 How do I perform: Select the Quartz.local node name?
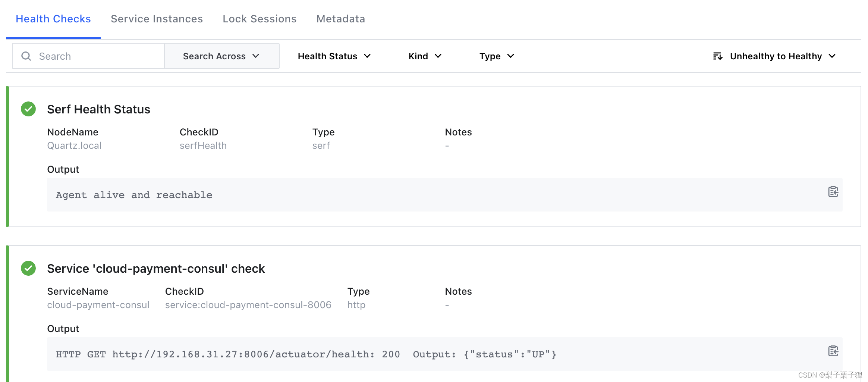tap(74, 145)
